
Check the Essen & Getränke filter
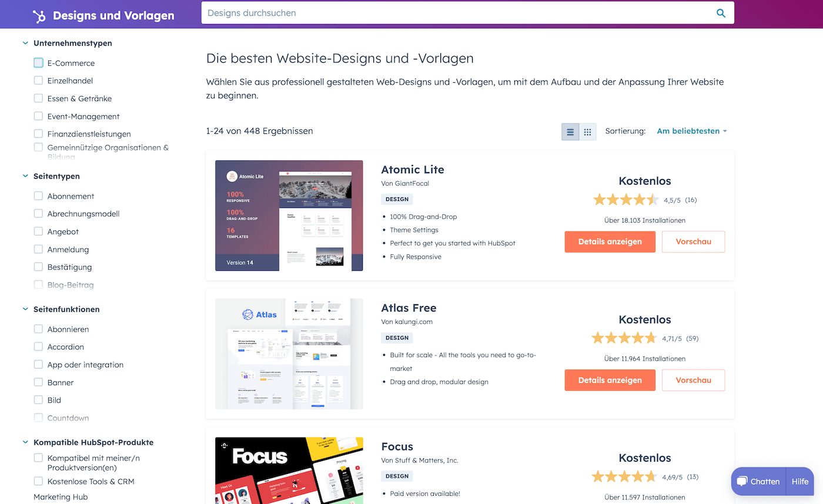point(38,98)
